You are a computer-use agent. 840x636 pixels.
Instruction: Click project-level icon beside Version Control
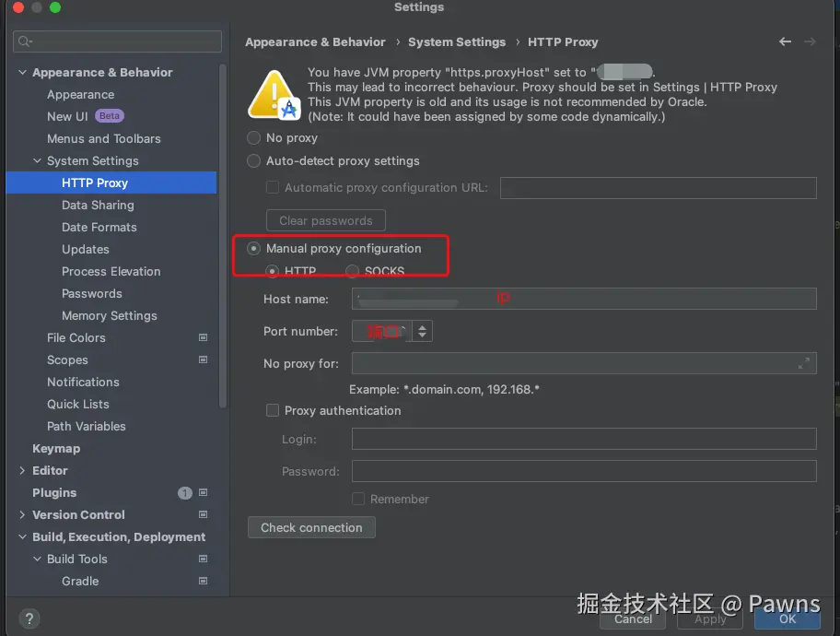(203, 514)
